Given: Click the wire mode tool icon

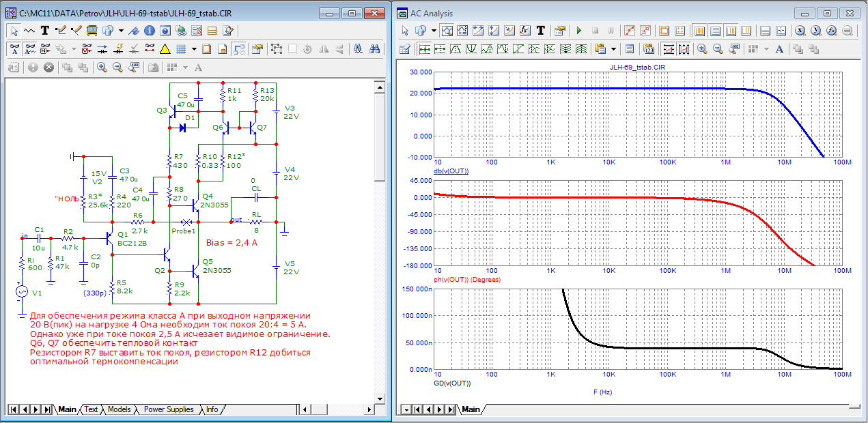Looking at the screenshot, I should coord(59,31).
